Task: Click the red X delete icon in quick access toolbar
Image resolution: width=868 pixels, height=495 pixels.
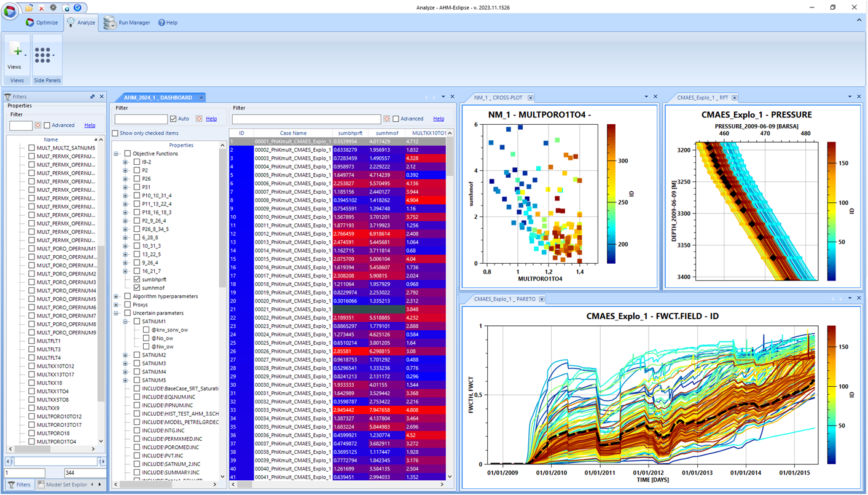Action: pos(41,7)
